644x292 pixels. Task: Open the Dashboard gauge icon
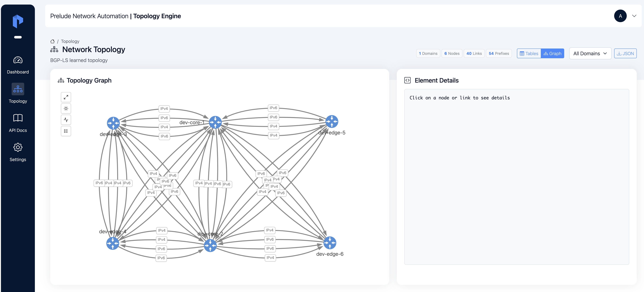[x=18, y=60]
